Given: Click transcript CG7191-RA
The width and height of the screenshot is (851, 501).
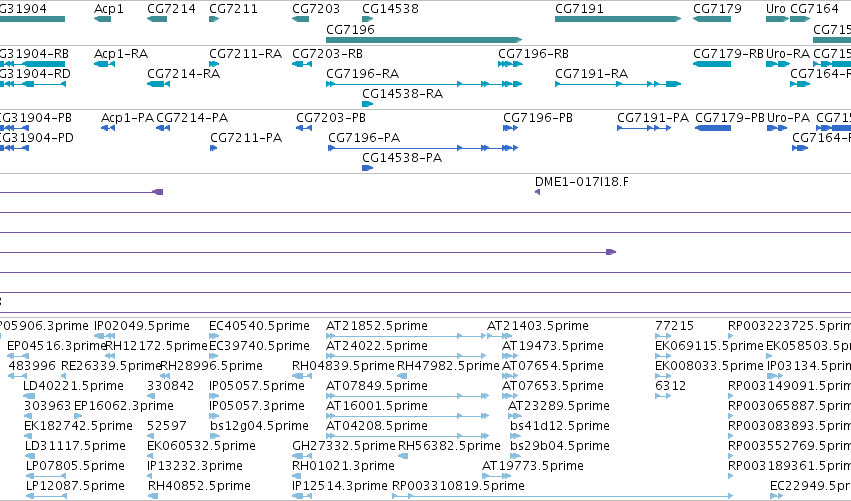Looking at the screenshot, I should click(618, 84).
